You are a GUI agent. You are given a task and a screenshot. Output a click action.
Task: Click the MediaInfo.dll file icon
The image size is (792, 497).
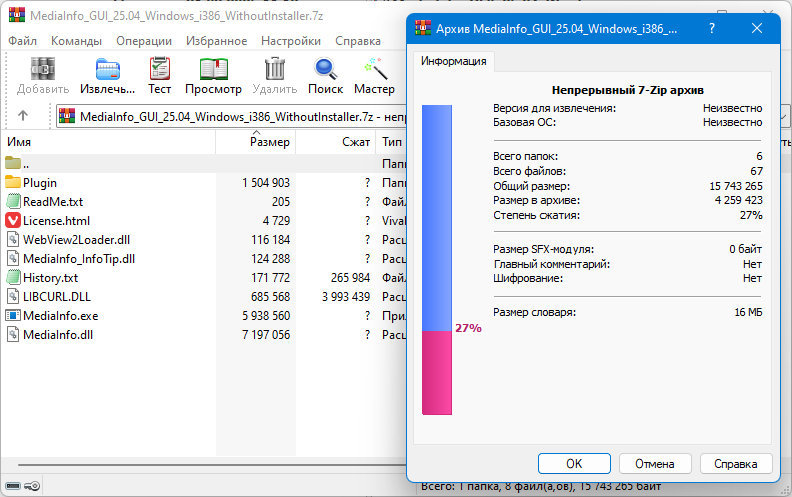click(13, 334)
